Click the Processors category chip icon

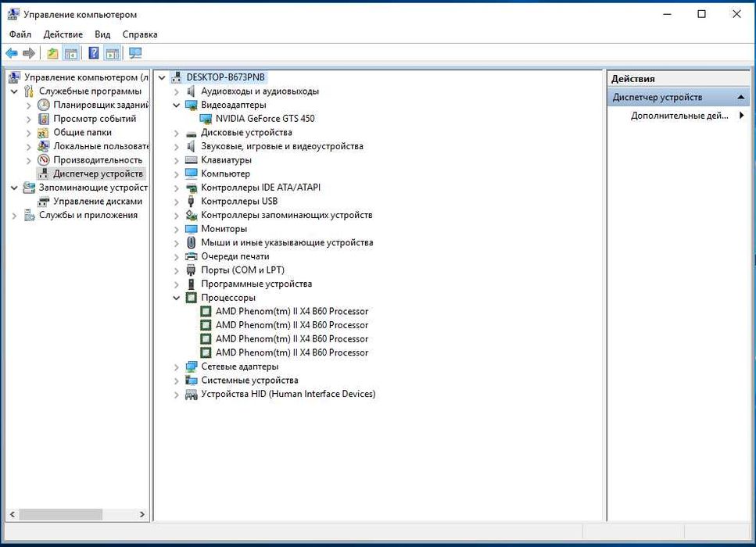192,298
